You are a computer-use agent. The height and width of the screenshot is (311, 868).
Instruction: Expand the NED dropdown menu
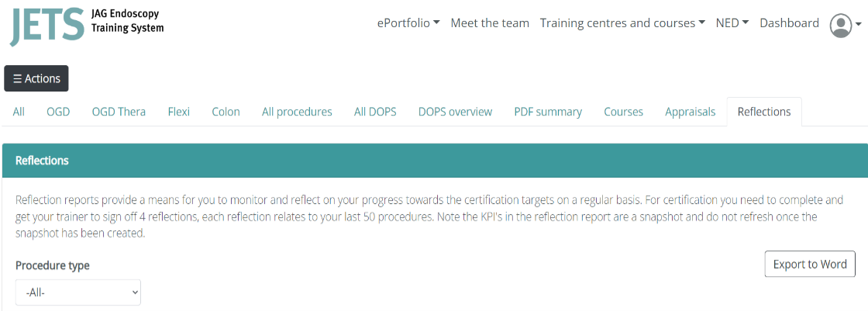732,23
